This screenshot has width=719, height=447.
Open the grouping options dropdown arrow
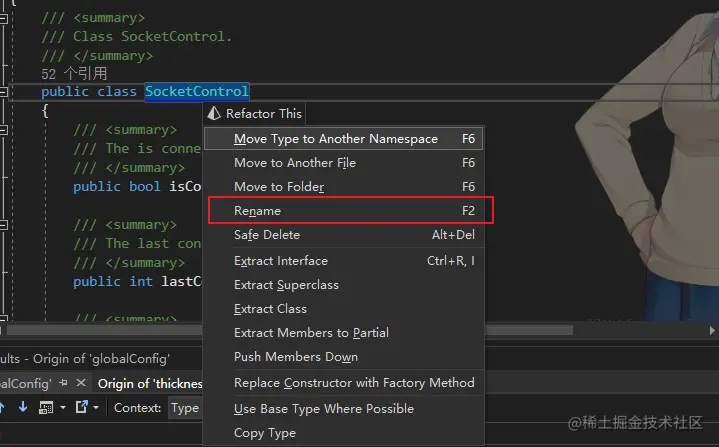(x=61, y=408)
